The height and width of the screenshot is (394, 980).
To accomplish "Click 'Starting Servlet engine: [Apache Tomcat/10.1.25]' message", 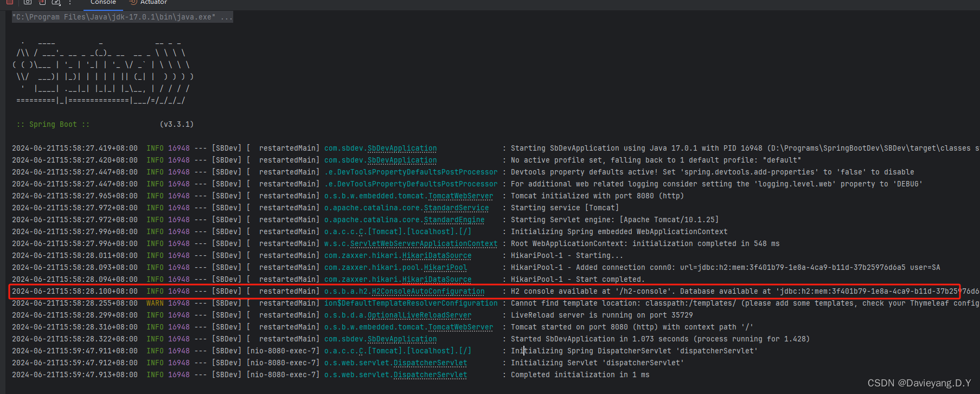I will click(614, 220).
